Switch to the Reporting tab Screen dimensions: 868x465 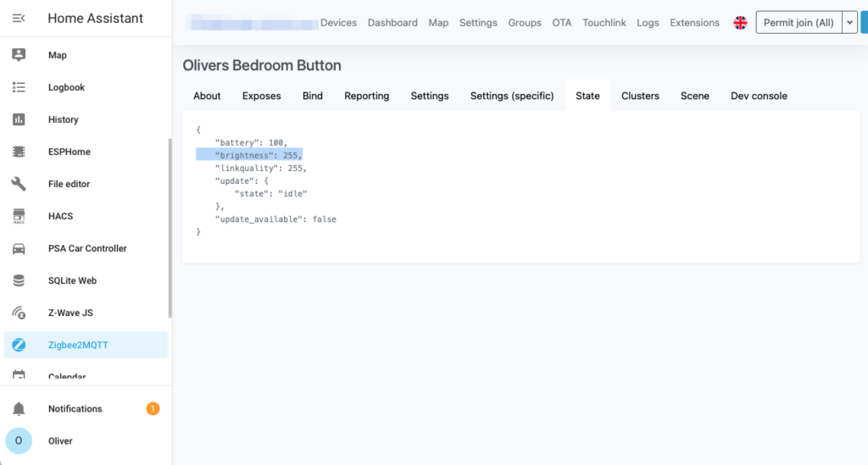pos(366,96)
